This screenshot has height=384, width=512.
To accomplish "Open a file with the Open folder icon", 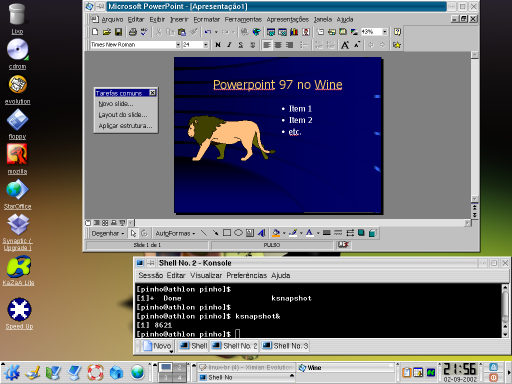I will point(107,32).
